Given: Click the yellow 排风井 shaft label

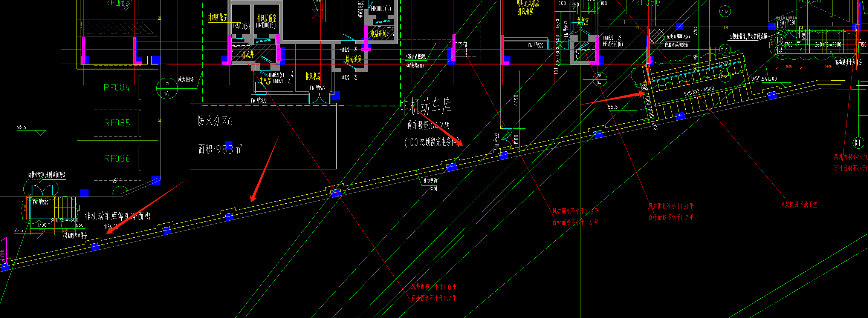Looking at the screenshot, I should [x=248, y=55].
